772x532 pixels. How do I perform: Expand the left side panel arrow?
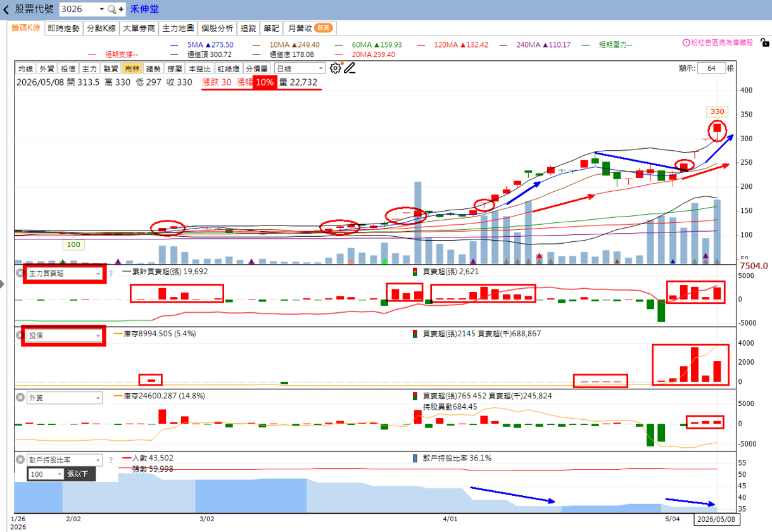click(3, 284)
